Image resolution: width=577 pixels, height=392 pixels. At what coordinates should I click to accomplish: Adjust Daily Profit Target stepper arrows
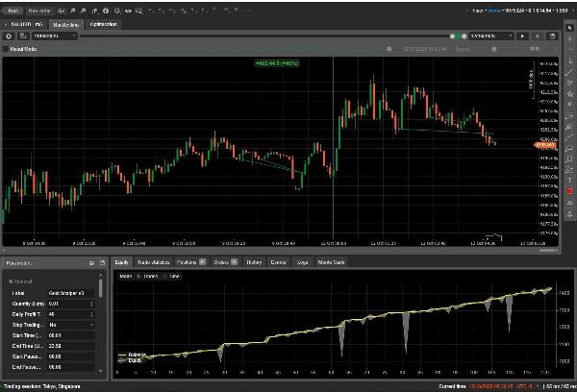(x=91, y=314)
